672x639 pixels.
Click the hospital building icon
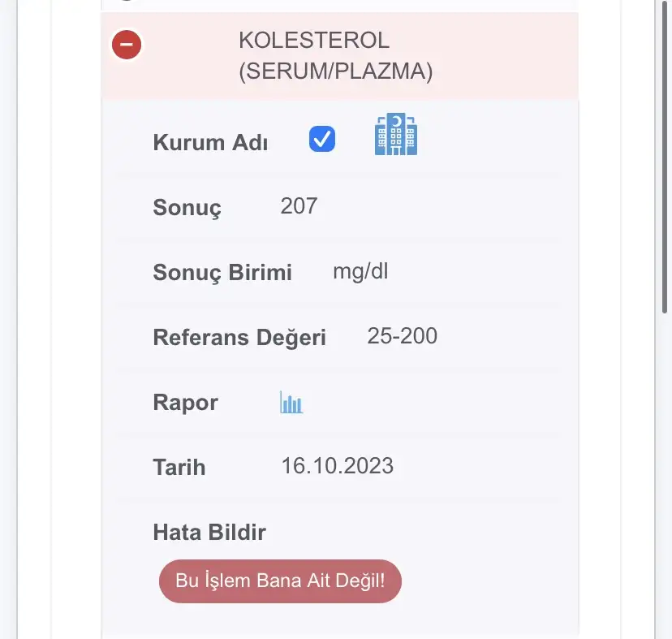pyautogui.click(x=396, y=134)
